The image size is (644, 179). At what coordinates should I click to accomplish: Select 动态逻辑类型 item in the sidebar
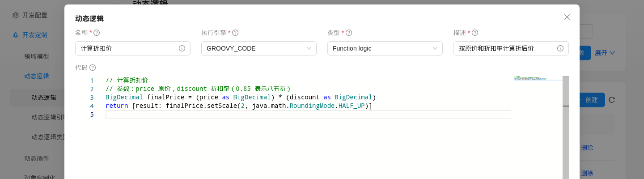click(48, 137)
